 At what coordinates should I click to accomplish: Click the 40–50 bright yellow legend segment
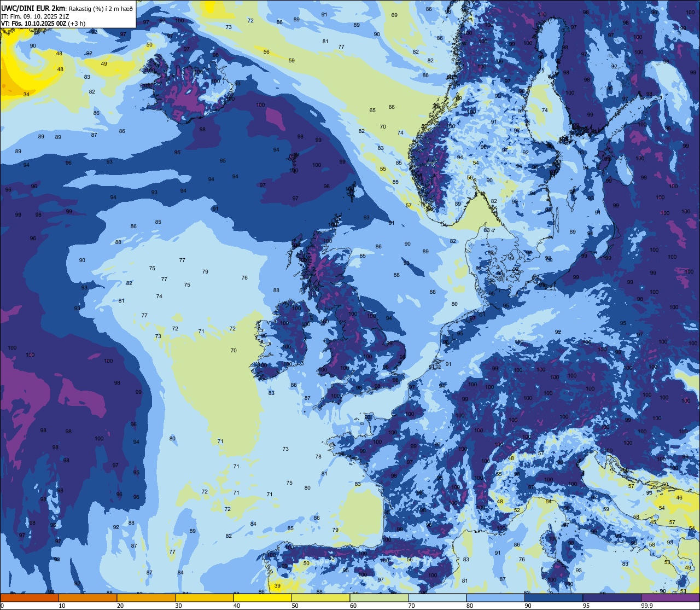point(262,597)
